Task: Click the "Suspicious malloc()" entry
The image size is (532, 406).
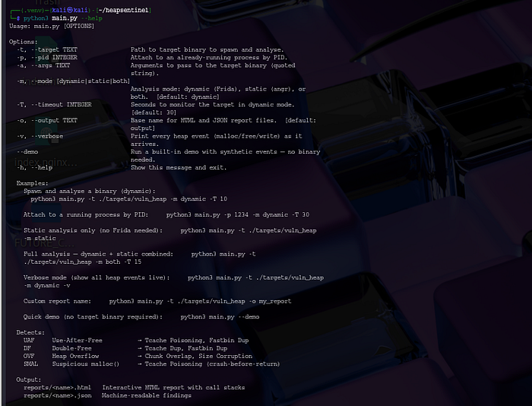Action: pos(85,364)
